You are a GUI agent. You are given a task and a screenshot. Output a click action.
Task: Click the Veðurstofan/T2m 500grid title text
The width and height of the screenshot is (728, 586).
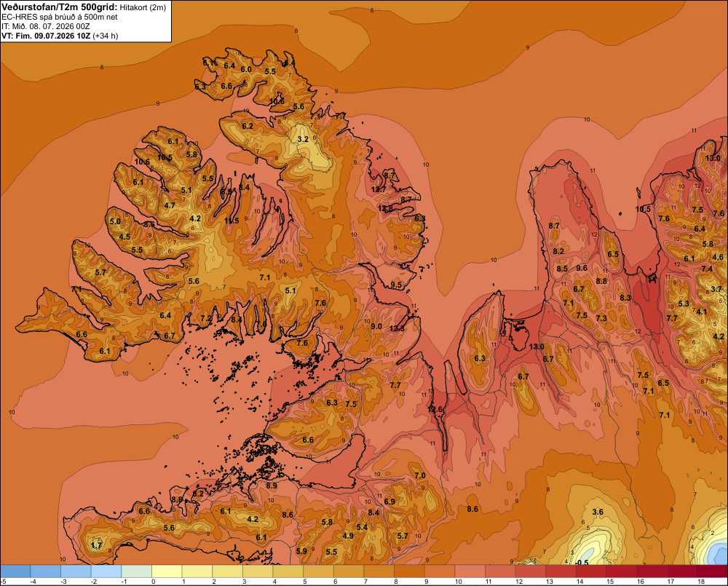pyautogui.click(x=59, y=7)
